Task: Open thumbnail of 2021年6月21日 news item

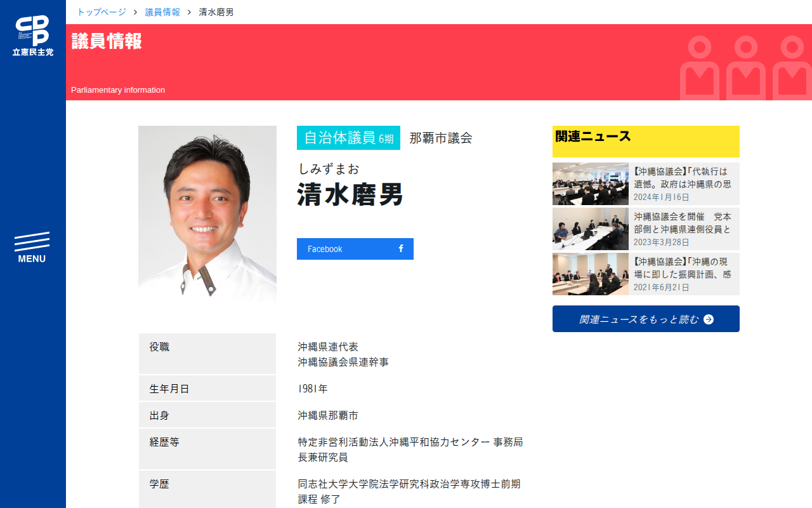Action: pyautogui.click(x=591, y=274)
